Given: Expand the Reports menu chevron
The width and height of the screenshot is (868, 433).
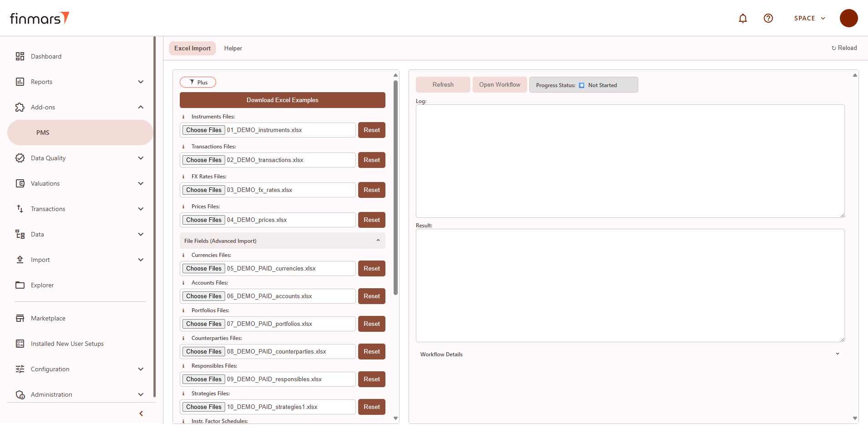Looking at the screenshot, I should tap(141, 82).
